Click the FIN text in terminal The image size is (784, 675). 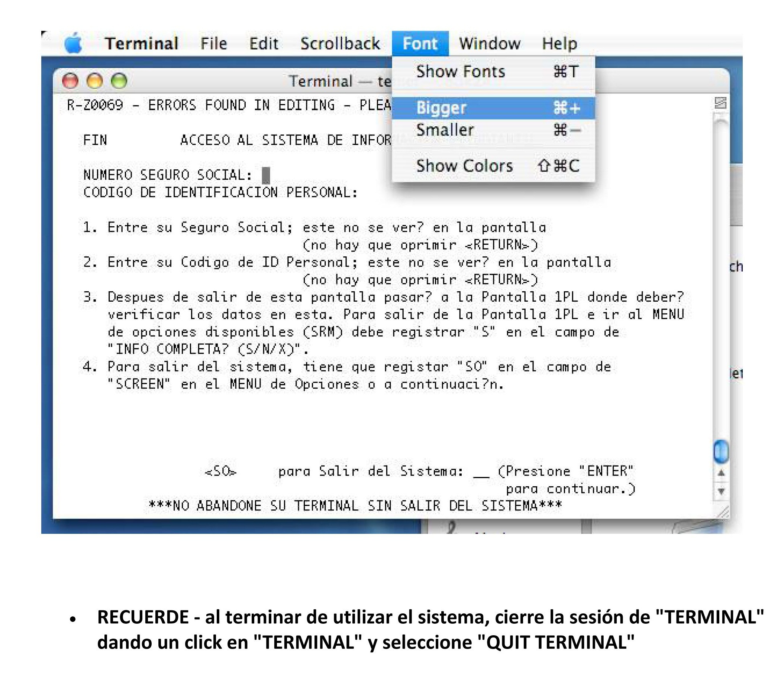pos(95,140)
